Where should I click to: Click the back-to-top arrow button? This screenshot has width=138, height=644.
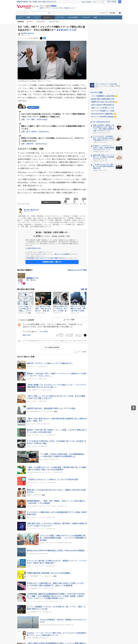click(x=133, y=408)
